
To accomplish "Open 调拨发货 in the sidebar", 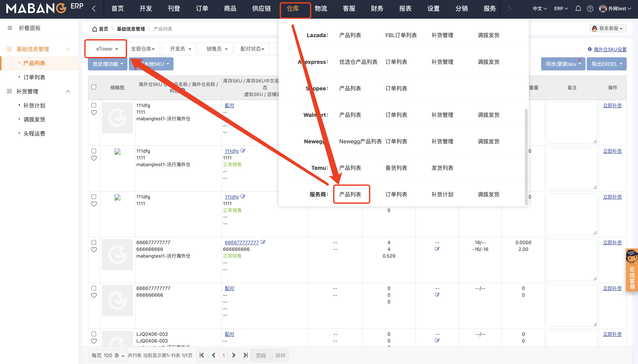I will click(34, 119).
